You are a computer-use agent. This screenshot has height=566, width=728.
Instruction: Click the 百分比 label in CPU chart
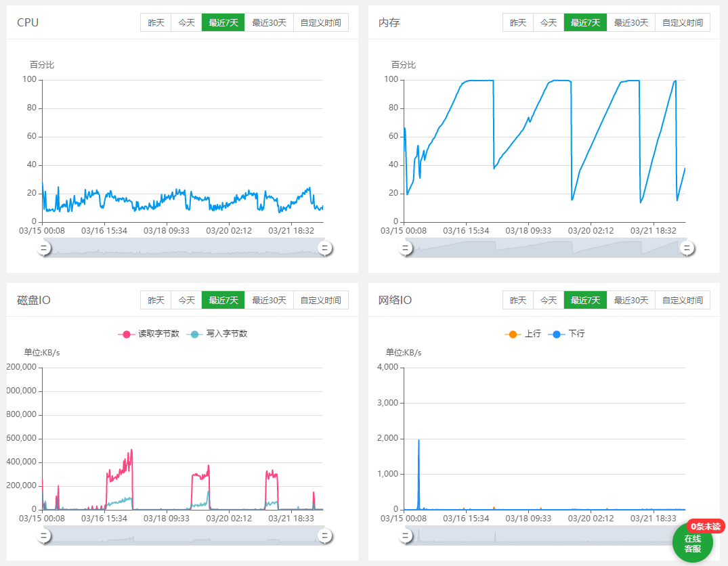(42, 65)
